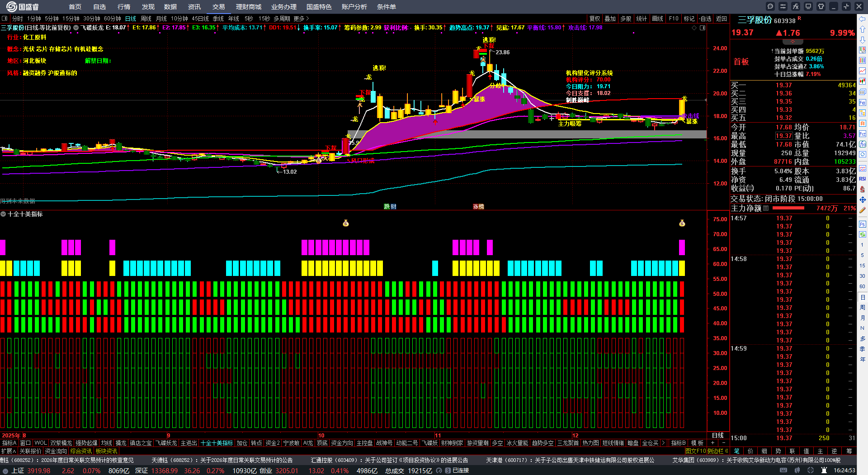Expand the 更多 periods dropdown
The width and height of the screenshot is (868, 475).
click(302, 19)
